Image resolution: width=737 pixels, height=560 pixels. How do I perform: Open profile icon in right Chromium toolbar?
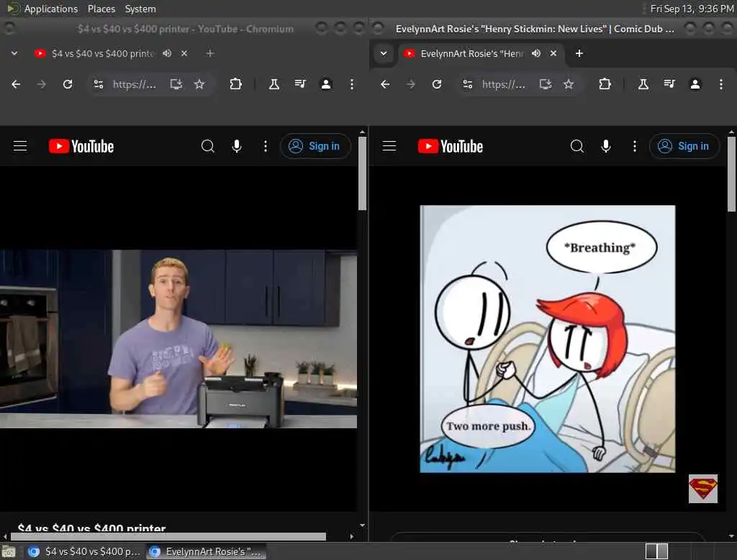(695, 84)
